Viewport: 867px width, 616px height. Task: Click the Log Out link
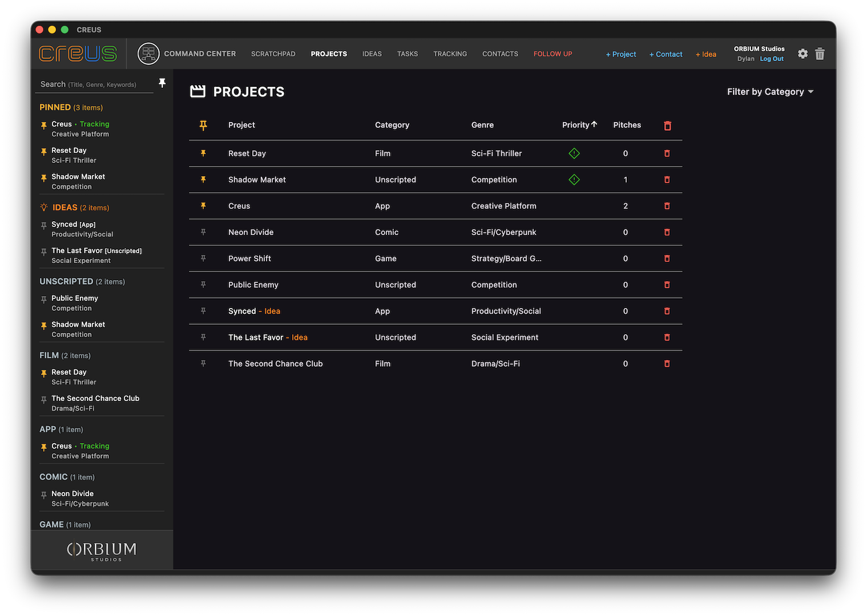click(x=771, y=59)
